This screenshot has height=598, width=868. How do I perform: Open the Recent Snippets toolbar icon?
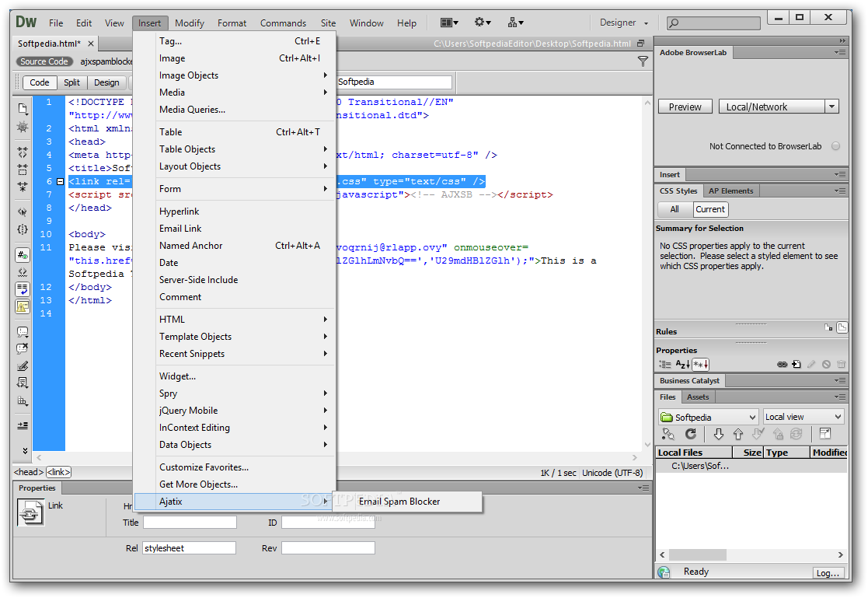point(22,383)
